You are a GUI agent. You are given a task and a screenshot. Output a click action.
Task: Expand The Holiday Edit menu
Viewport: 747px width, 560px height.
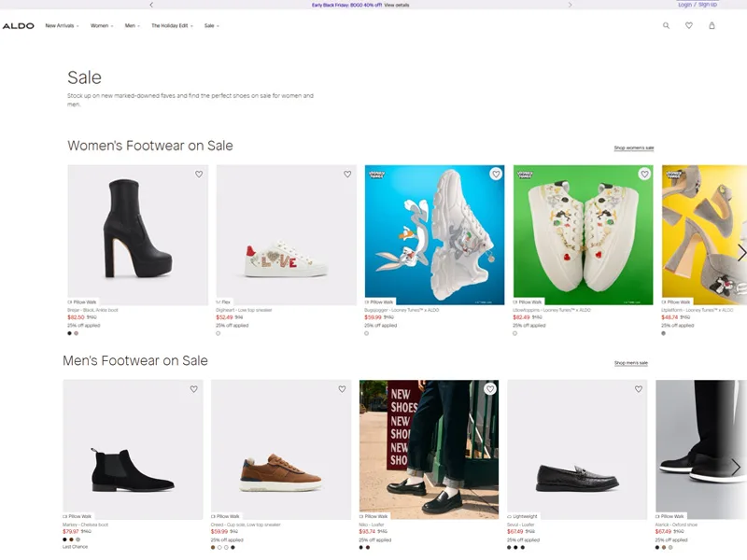coord(172,26)
